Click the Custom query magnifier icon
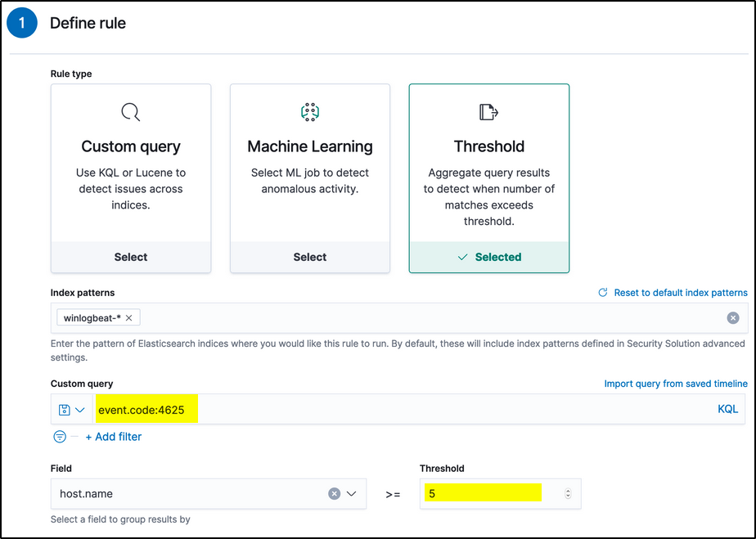Viewport: 756px width, 539px height. (131, 112)
